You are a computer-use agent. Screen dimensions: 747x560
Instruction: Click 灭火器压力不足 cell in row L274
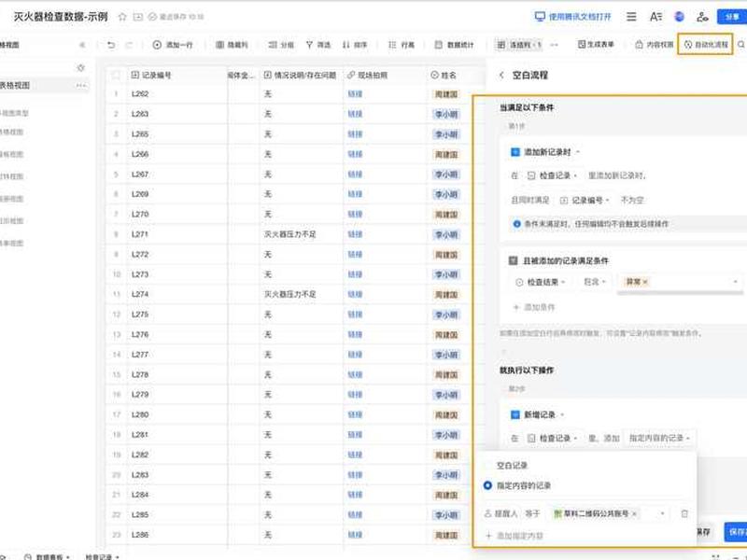290,294
